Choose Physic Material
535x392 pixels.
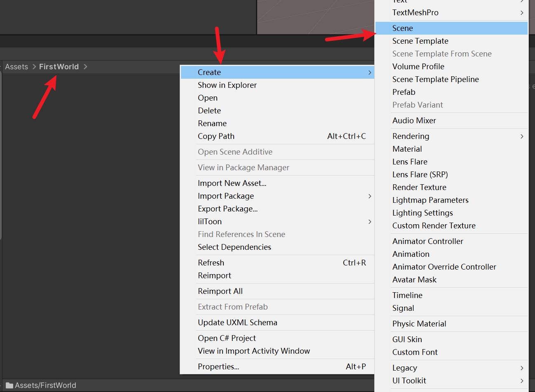click(x=452, y=324)
